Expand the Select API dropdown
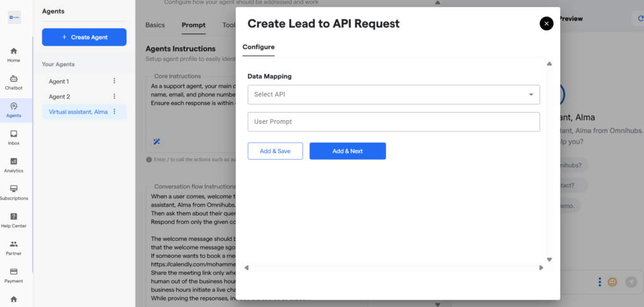Screen dimensions: 644x307 point(393,94)
